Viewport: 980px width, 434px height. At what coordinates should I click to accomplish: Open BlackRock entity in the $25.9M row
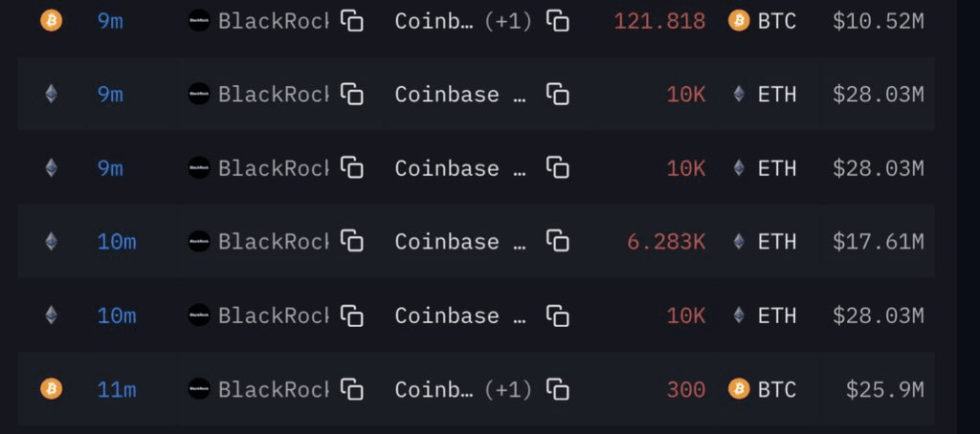pos(272,389)
